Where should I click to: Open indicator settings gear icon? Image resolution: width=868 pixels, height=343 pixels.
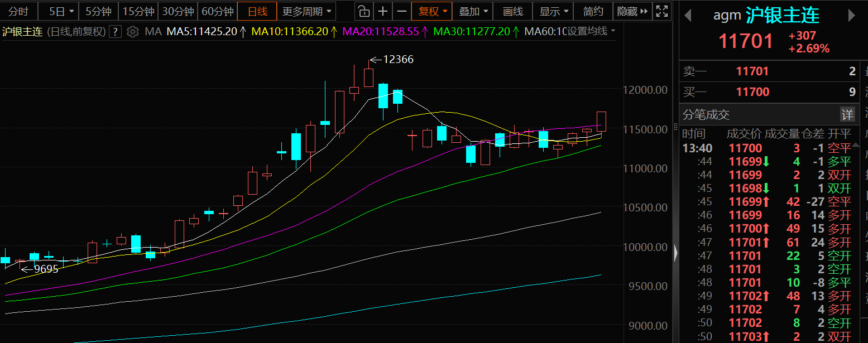(132, 32)
